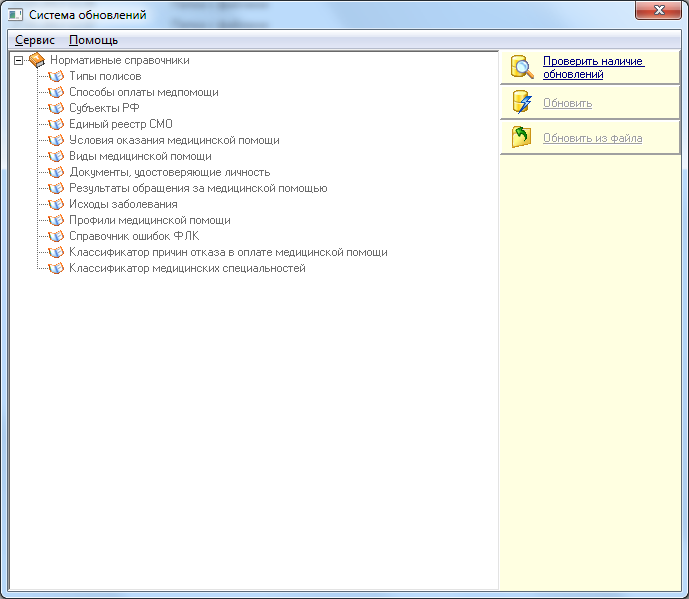Select the Субъекты РФ tree row
689x599 pixels.
pyautogui.click(x=104, y=108)
